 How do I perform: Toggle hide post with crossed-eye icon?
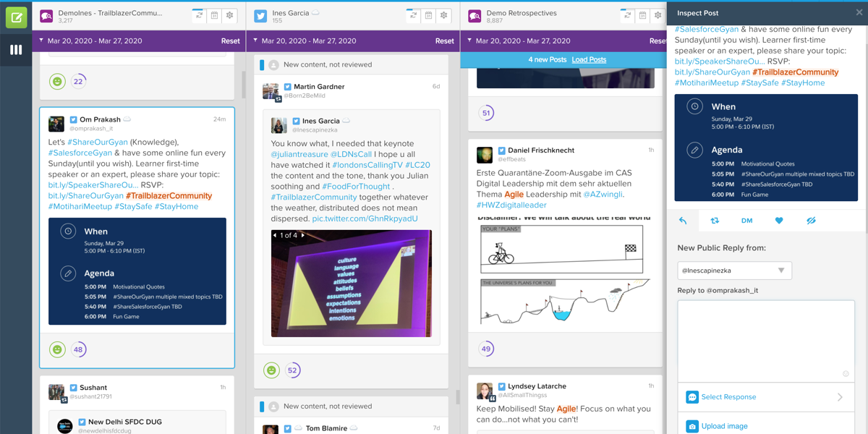811,221
